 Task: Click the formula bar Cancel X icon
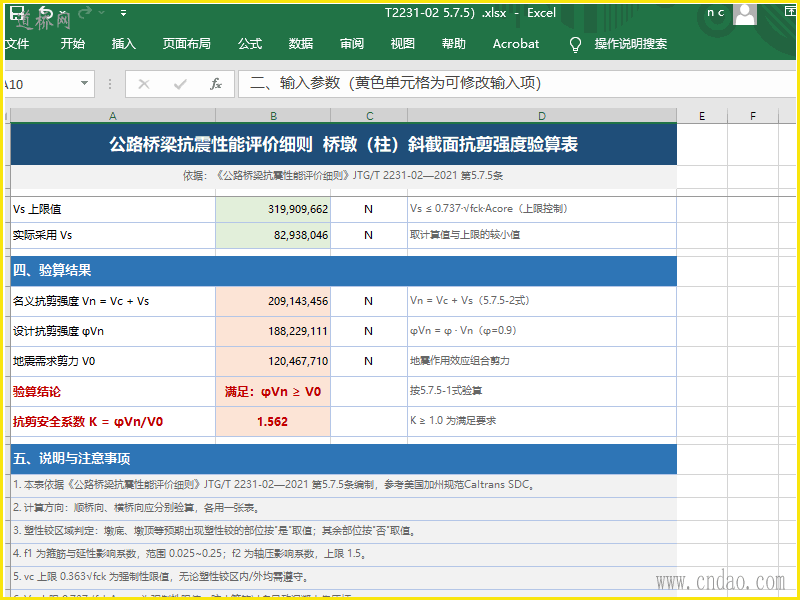coord(144,84)
